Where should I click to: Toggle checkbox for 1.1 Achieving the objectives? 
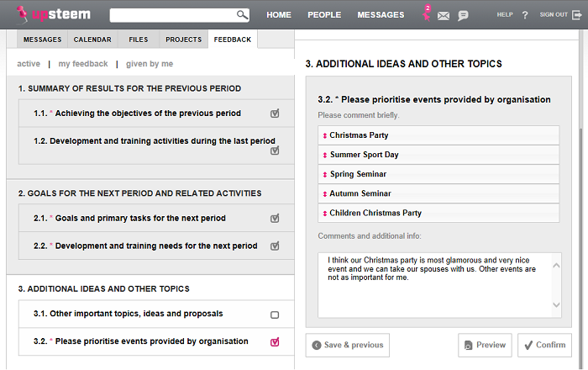pyautogui.click(x=275, y=114)
